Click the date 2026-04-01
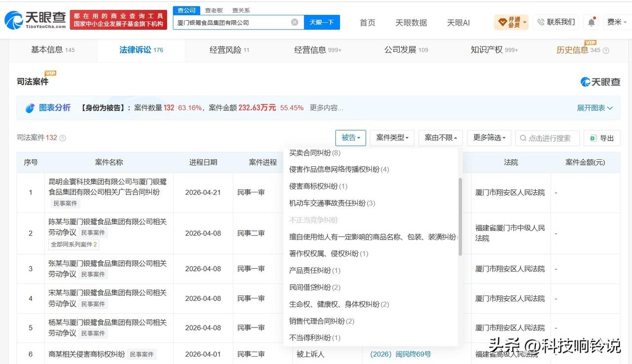Screen dimensions: 632x364 pyautogui.click(x=203, y=354)
